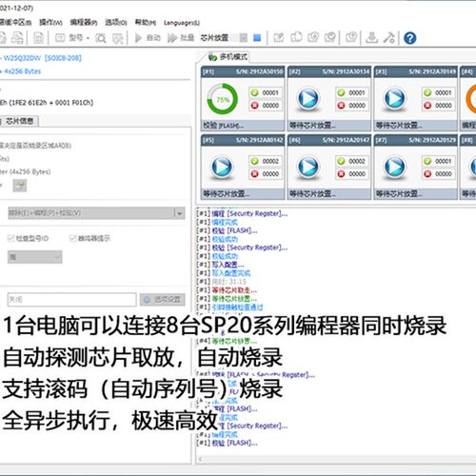The image size is (476, 476).
Task: Open the 高 level dropdown
Action: tap(35, 257)
